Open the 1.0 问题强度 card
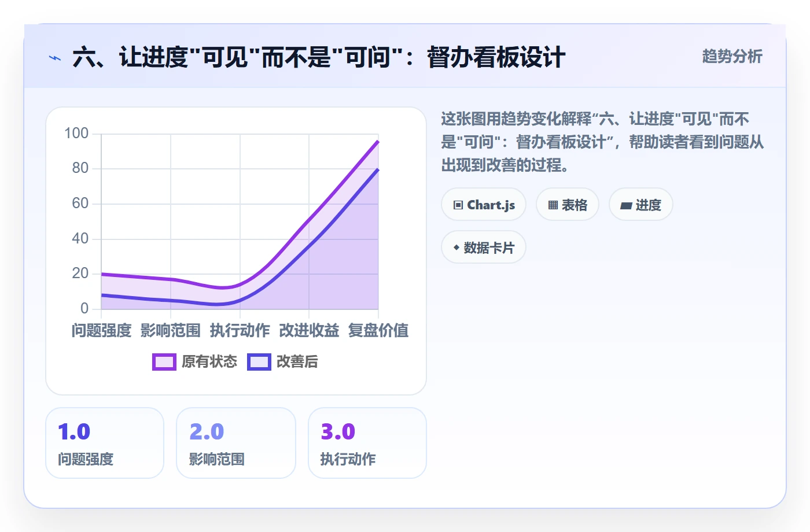 105,443
